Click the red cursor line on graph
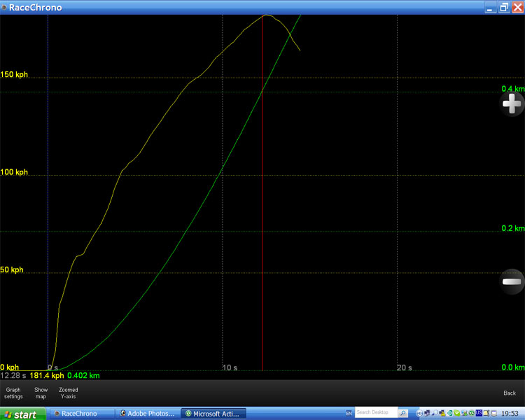 (x=262, y=193)
